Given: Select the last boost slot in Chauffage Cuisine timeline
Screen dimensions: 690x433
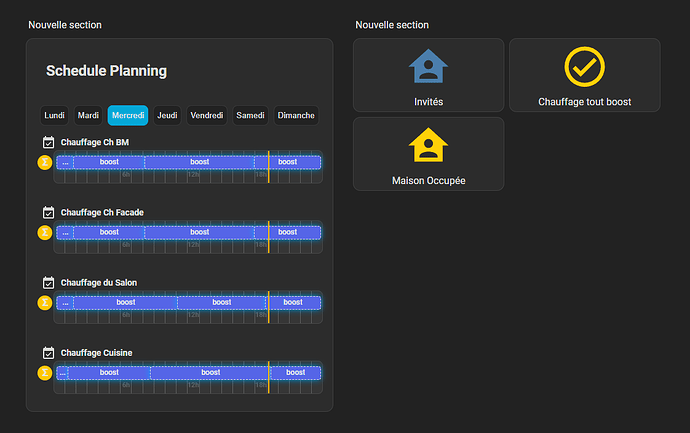Looking at the screenshot, I should [x=295, y=373].
